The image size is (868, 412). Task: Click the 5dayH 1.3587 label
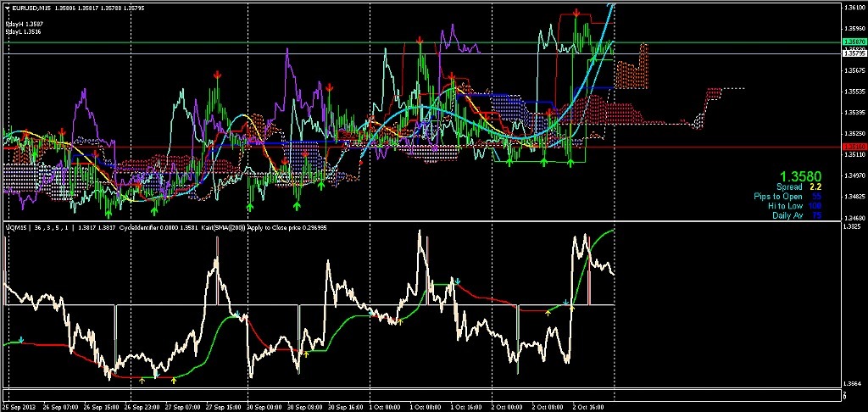(x=25, y=25)
